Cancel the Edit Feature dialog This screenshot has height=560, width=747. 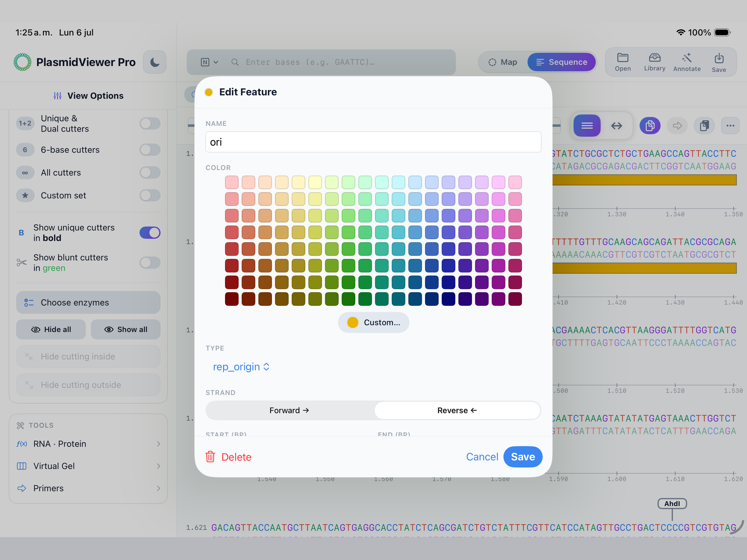(482, 457)
